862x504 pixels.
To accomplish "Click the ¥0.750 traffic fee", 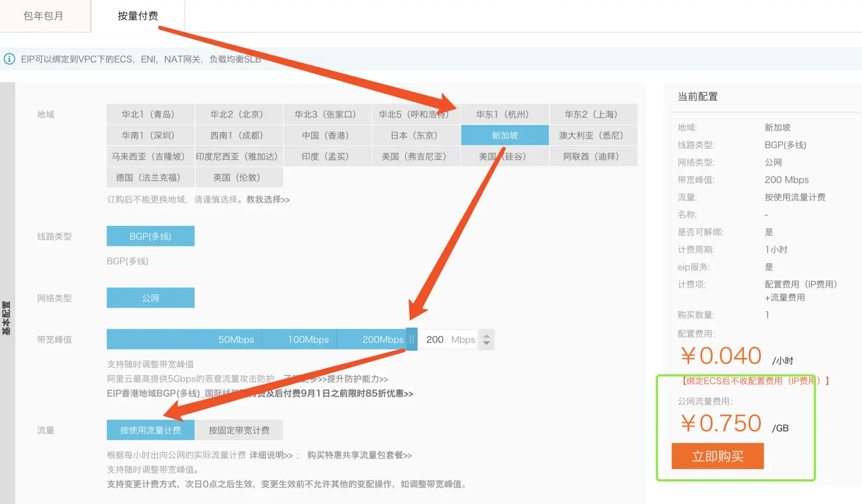I will click(x=721, y=424).
